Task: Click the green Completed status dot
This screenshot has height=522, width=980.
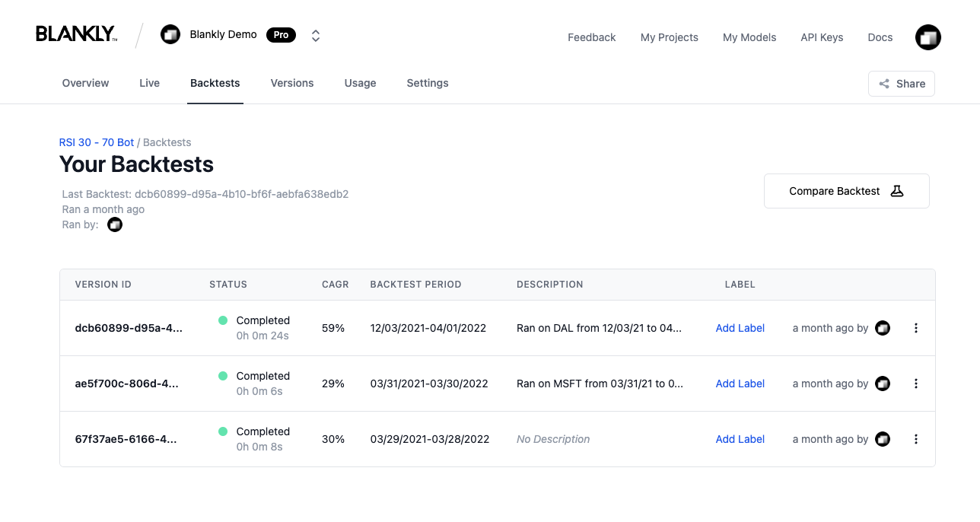Action: click(222, 320)
